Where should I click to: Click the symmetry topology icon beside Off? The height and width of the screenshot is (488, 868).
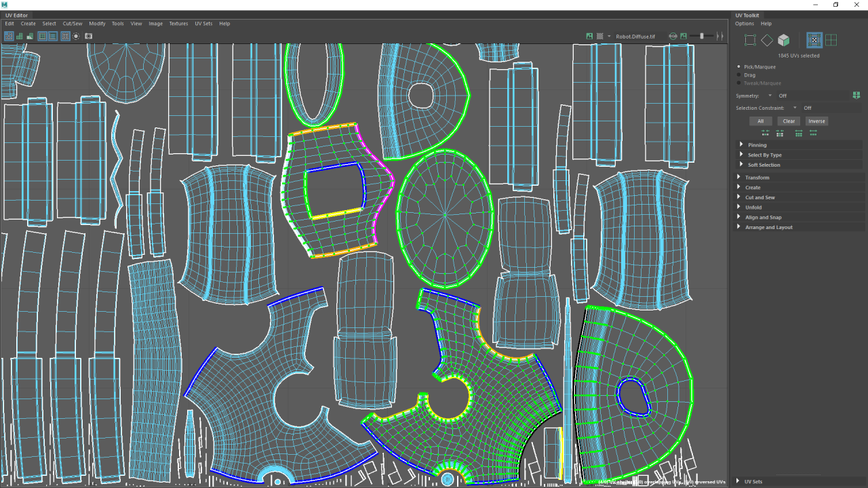[856, 96]
